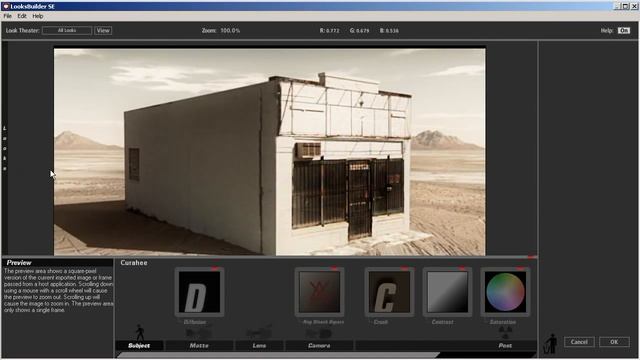Image resolution: width=640 pixels, height=360 pixels.
Task: Maximize the LooksBuilder SE window
Action: coord(625,6)
